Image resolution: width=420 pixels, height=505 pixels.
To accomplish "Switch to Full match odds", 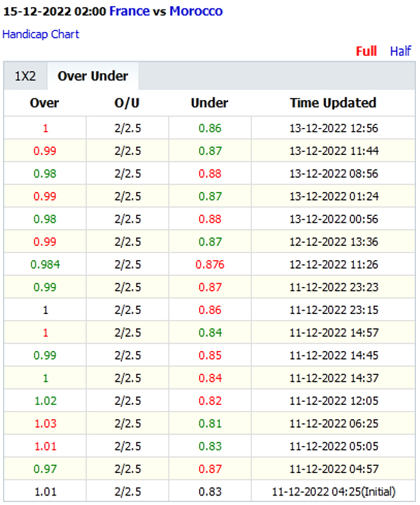I will pos(366,51).
